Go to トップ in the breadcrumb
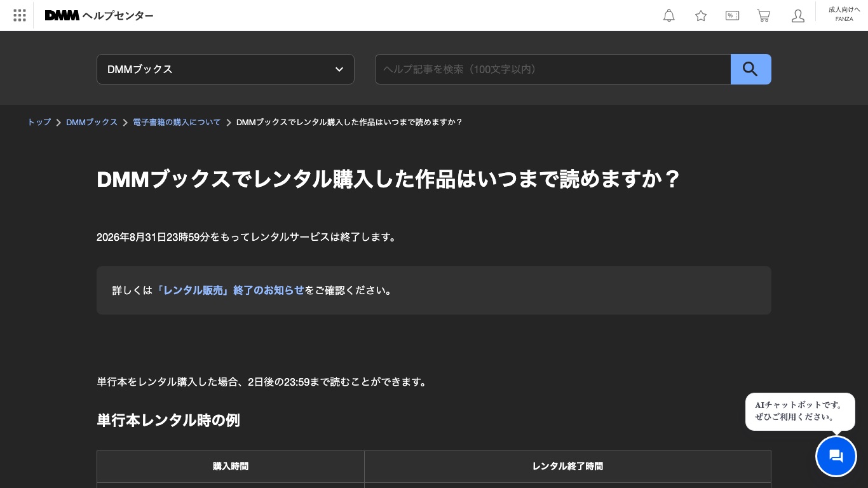This screenshot has height=488, width=868. (39, 122)
